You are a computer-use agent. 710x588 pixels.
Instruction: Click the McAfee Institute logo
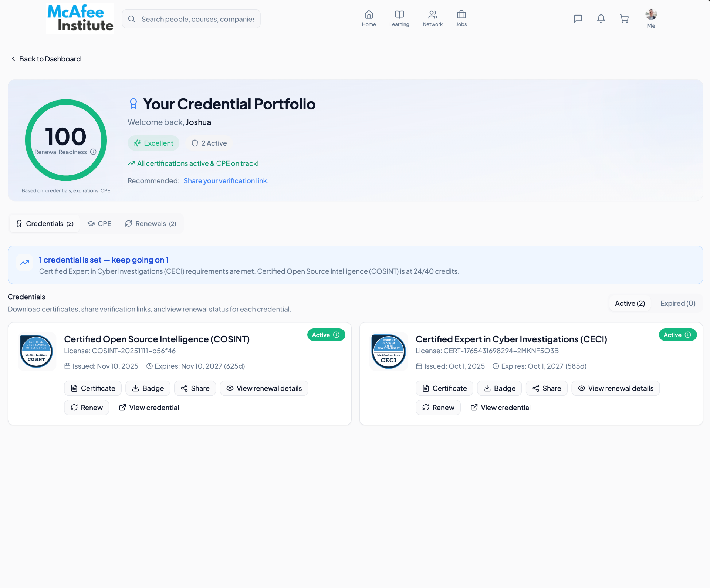click(80, 18)
